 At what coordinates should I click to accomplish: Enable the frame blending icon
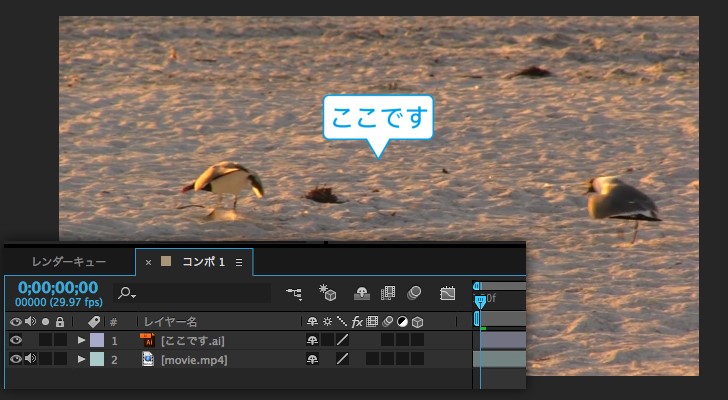pyautogui.click(x=388, y=293)
